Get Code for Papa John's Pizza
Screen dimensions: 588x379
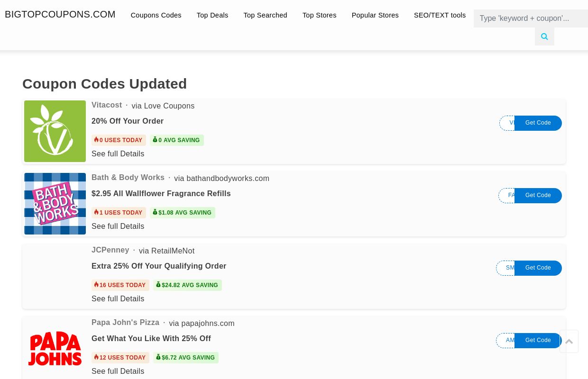(538, 341)
